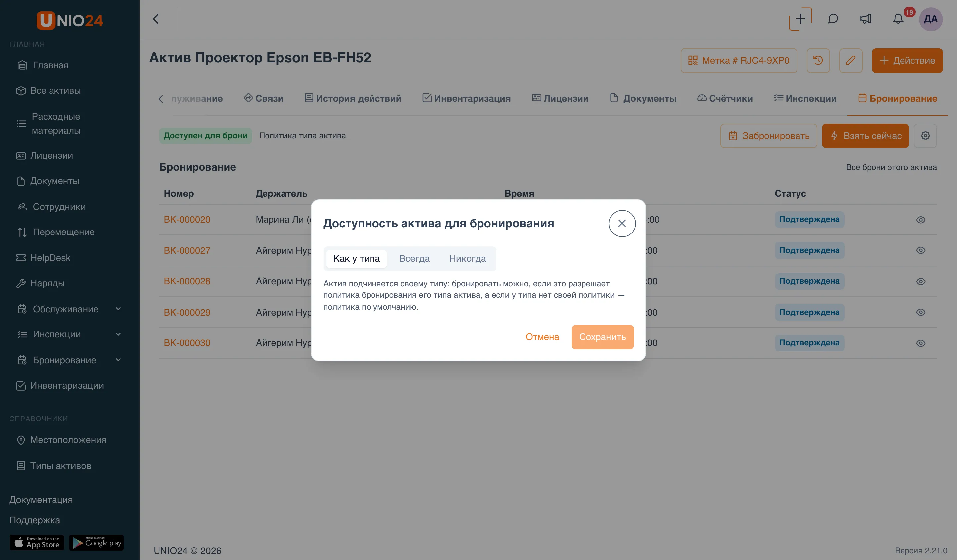Open 'Инвентаризации' checkbox icon in sidebar
The width and height of the screenshot is (957, 560).
pyautogui.click(x=21, y=385)
